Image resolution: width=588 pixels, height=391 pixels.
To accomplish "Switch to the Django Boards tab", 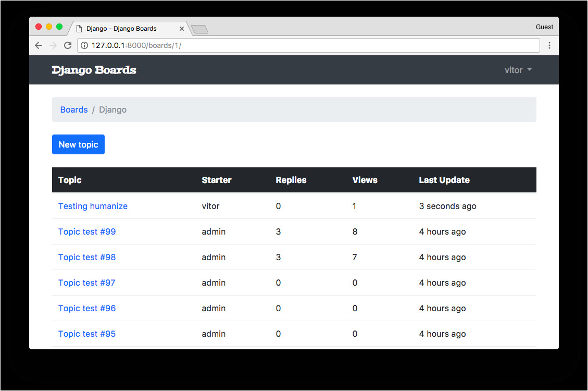I will click(x=125, y=29).
